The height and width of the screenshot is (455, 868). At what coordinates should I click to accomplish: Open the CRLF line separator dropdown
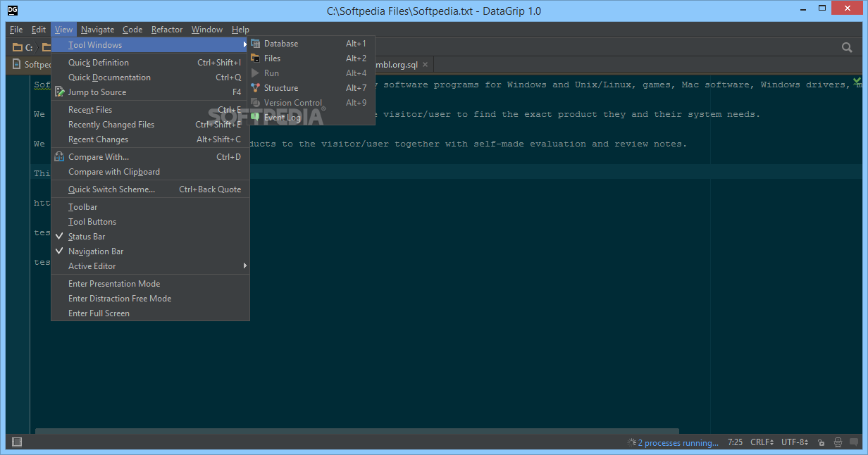(x=762, y=442)
